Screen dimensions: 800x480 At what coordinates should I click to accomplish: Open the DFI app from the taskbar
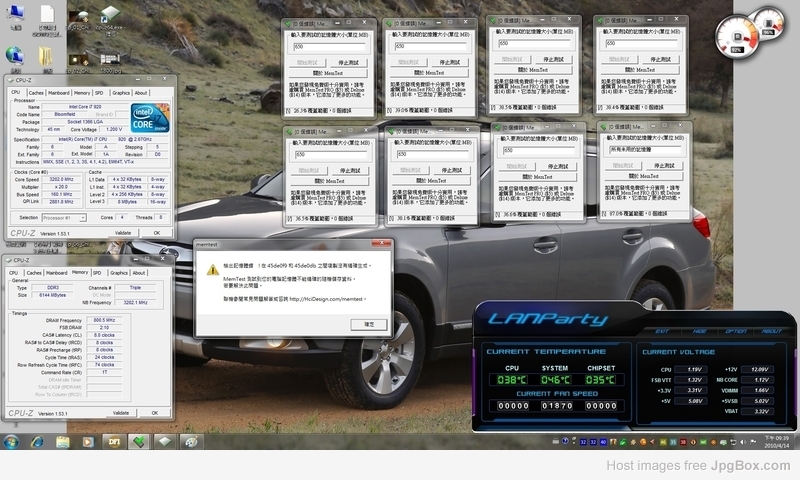114,441
